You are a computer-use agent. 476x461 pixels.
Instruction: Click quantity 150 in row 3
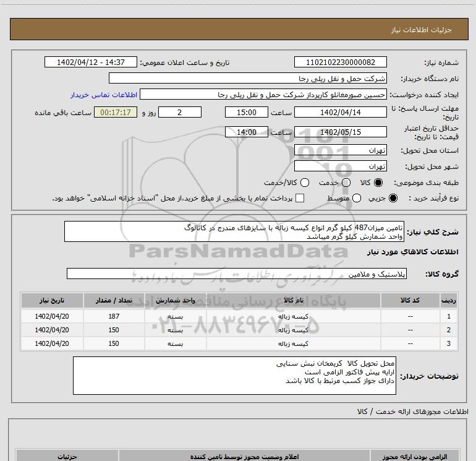coord(114,343)
